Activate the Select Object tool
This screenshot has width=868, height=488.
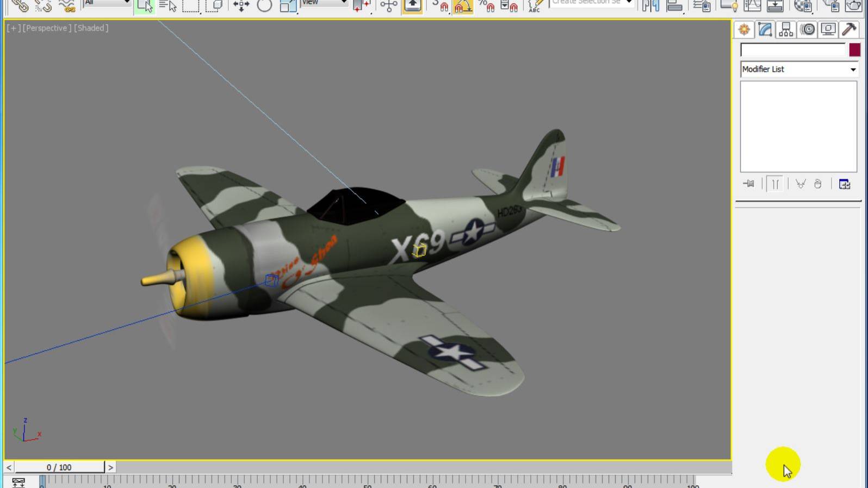pyautogui.click(x=145, y=5)
